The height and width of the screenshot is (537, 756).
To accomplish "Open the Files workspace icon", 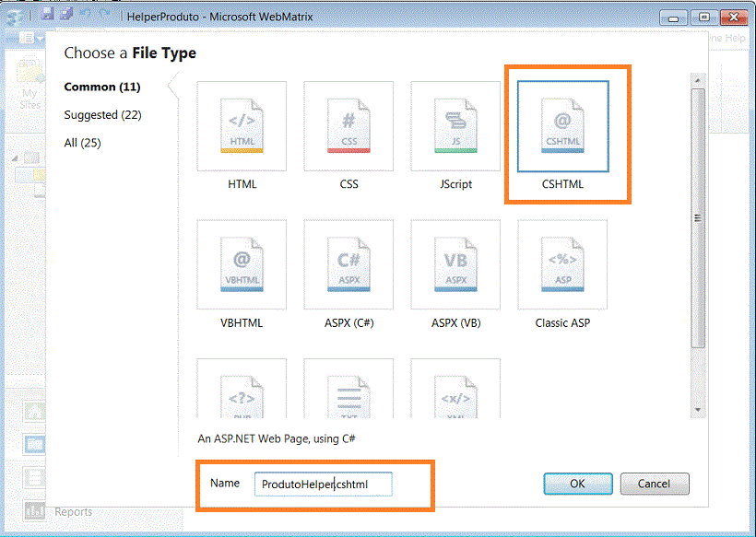I will click(x=35, y=445).
